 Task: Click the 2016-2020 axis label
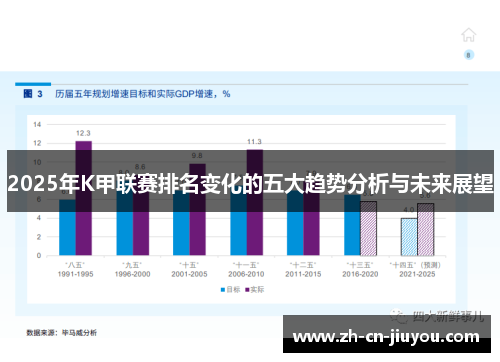pyautogui.click(x=360, y=274)
